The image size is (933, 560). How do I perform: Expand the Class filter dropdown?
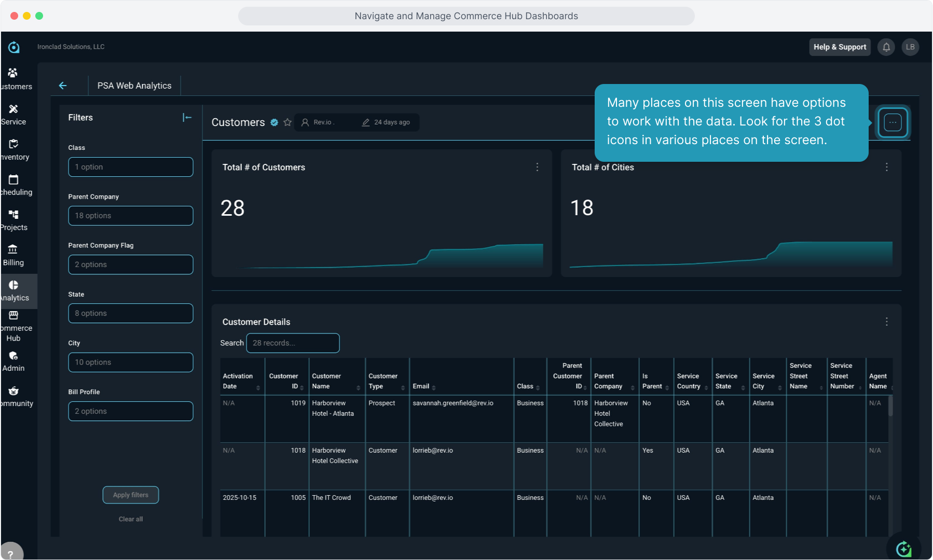point(131,167)
